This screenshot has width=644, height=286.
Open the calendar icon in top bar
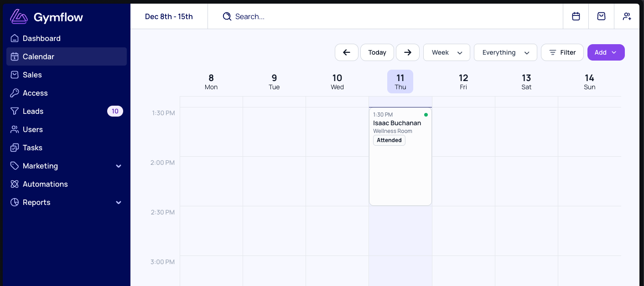576,16
